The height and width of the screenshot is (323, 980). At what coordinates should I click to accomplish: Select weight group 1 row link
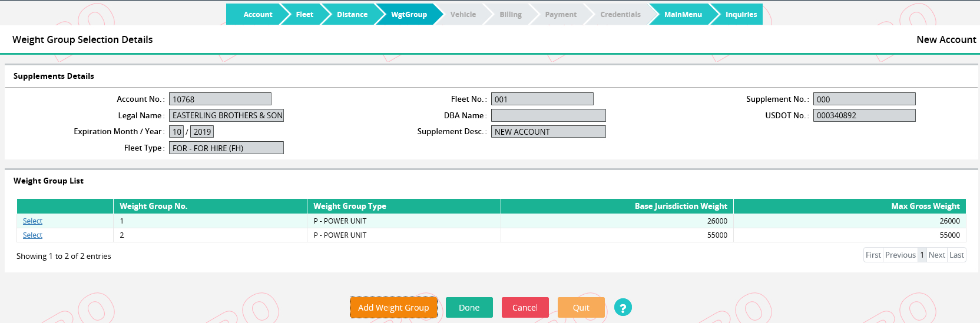click(32, 221)
